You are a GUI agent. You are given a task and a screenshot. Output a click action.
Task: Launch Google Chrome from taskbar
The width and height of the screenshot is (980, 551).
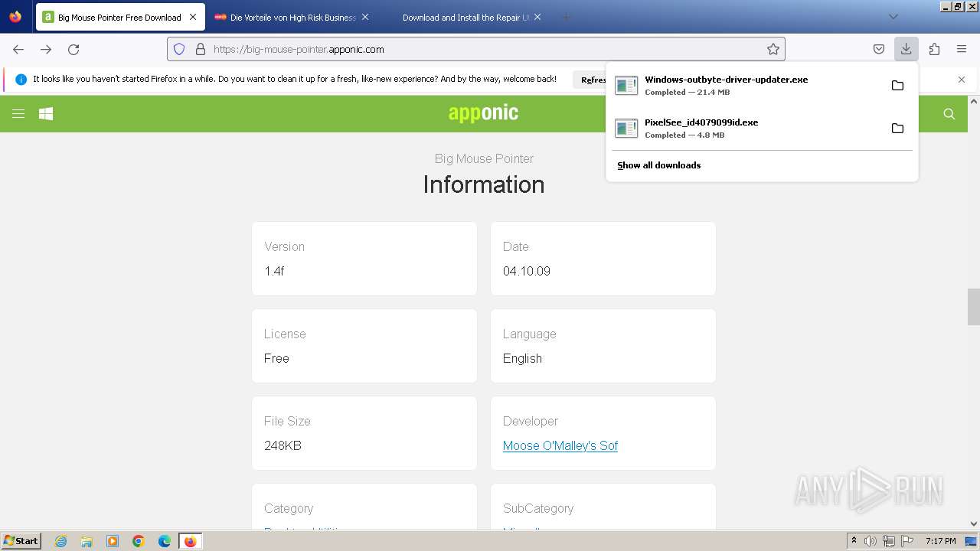point(139,541)
